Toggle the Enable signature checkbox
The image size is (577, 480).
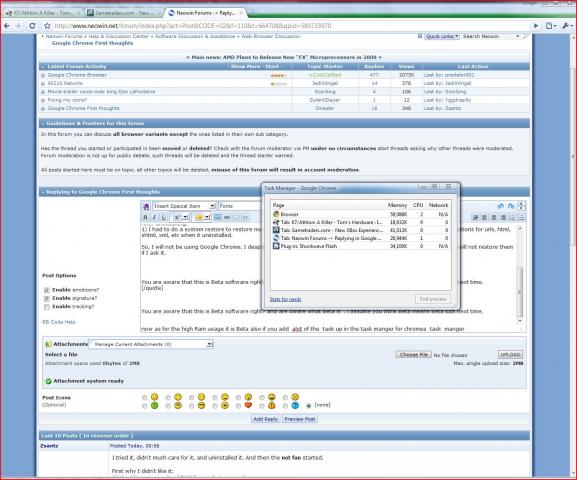point(47,298)
